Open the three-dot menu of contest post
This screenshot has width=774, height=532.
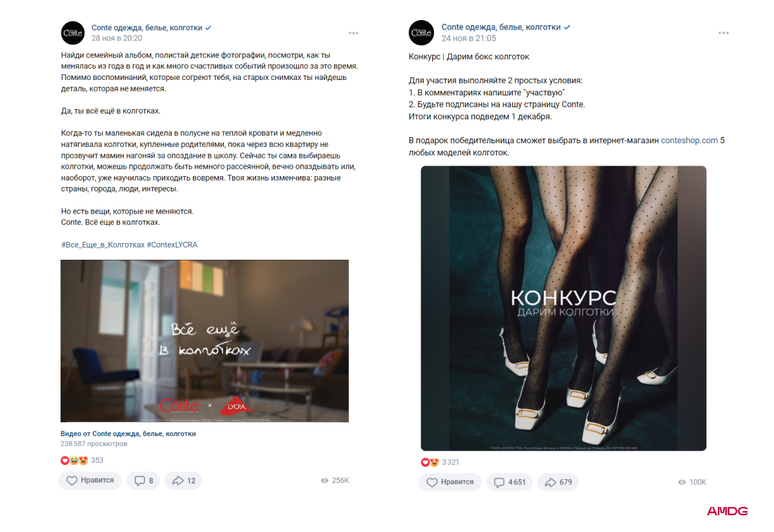click(x=724, y=32)
